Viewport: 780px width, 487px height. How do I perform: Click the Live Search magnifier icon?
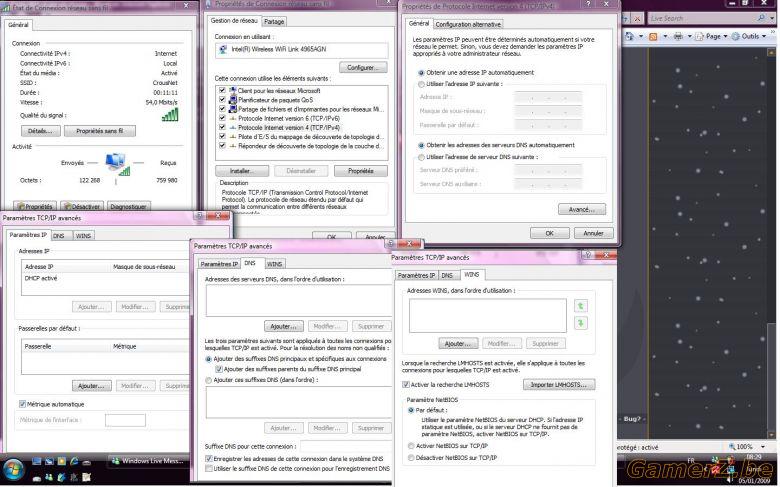pyautogui.click(x=761, y=18)
